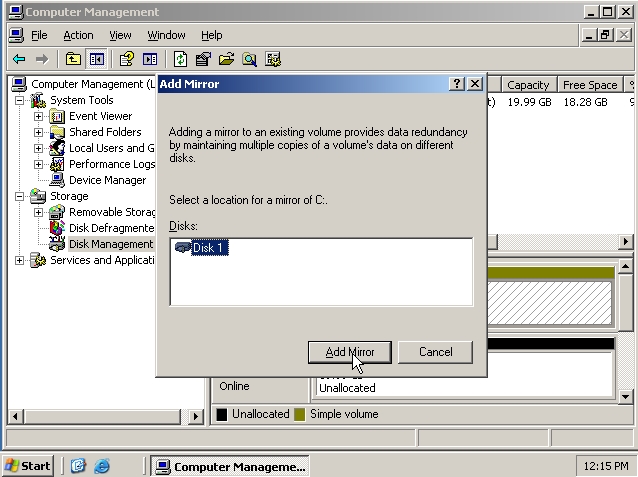The image size is (638, 477).
Task: Collapse the Storage node
Action: [x=19, y=196]
